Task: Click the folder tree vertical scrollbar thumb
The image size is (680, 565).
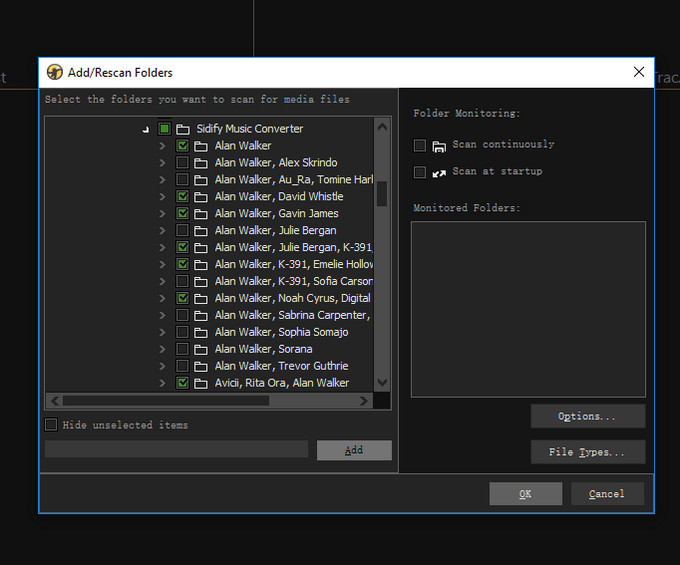Action: pos(382,194)
